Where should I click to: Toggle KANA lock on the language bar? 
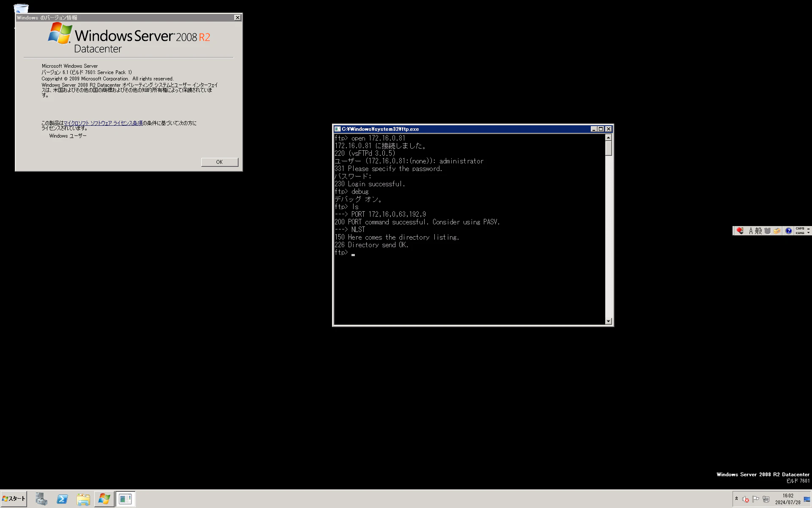click(800, 233)
